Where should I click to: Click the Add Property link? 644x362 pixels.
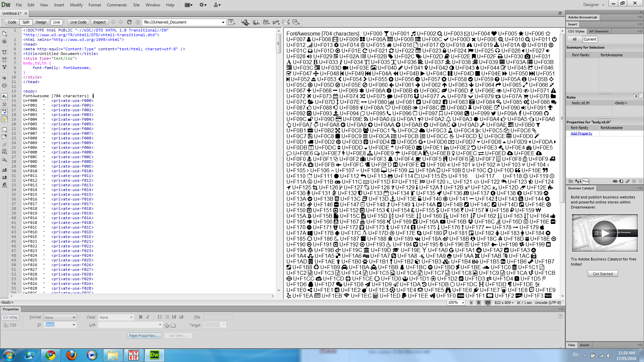click(581, 133)
